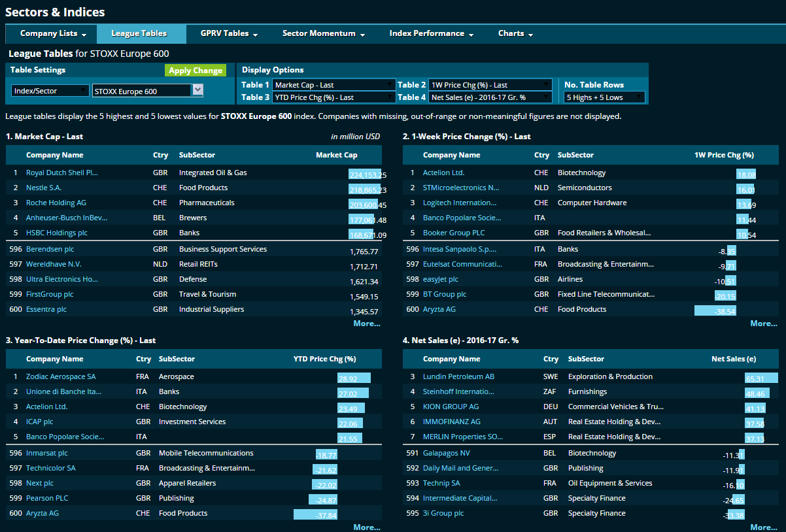The width and height of the screenshot is (786, 532).
Task: Open Table 4 Net Sales dropdown
Action: click(490, 97)
